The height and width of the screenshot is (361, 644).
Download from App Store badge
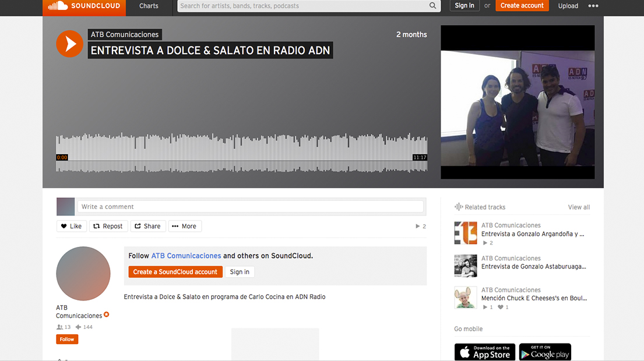click(x=484, y=352)
